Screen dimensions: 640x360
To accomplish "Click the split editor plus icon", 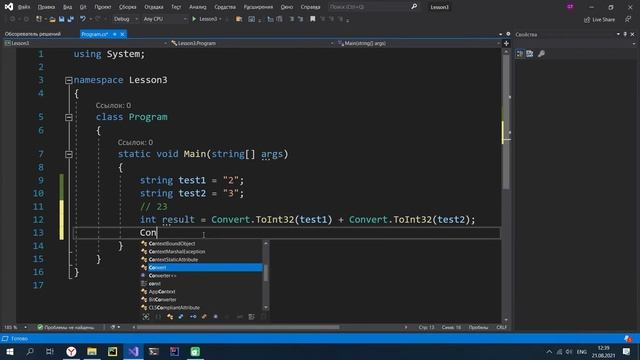I will [x=506, y=43].
